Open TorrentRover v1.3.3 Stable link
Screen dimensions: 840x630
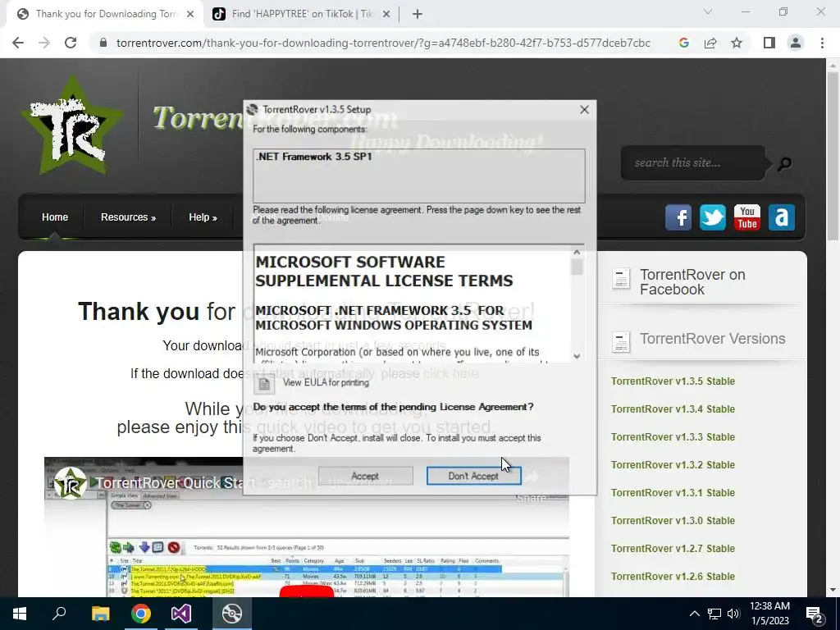pyautogui.click(x=673, y=437)
